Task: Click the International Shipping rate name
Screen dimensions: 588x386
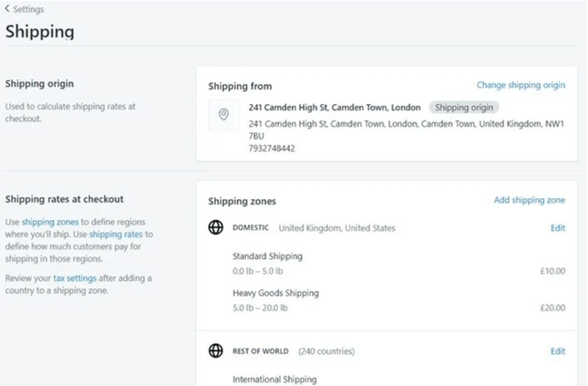Action: tap(274, 380)
